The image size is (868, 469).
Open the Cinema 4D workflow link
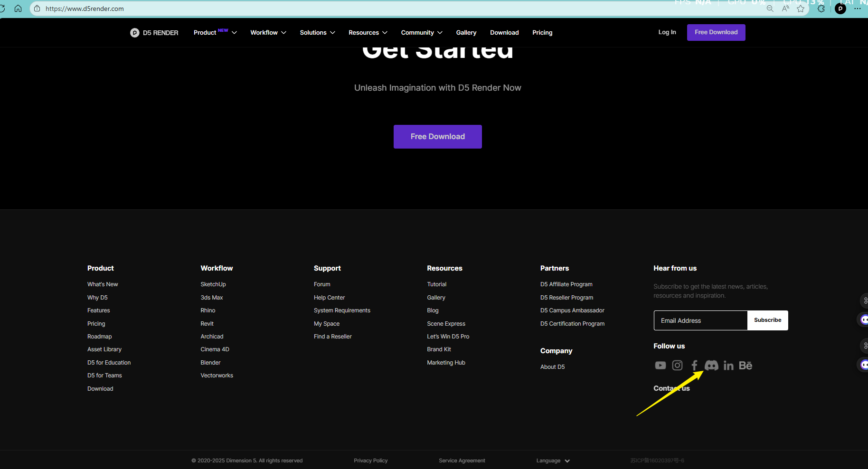(x=215, y=349)
